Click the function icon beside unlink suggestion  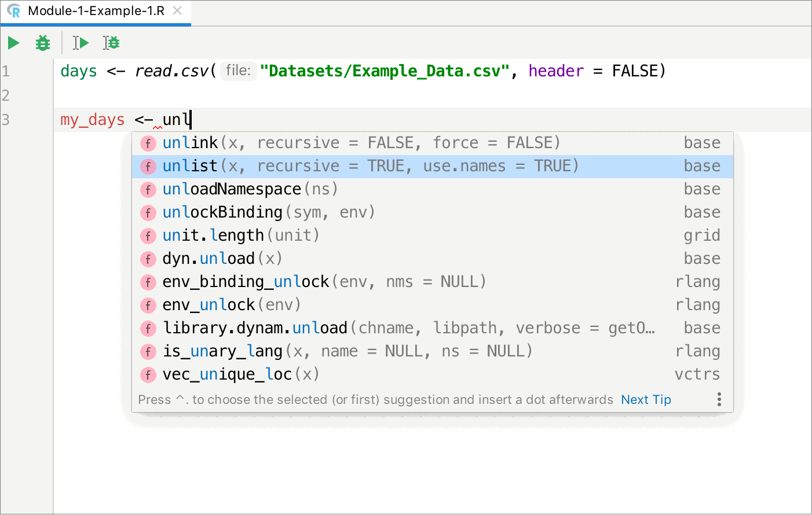click(148, 142)
